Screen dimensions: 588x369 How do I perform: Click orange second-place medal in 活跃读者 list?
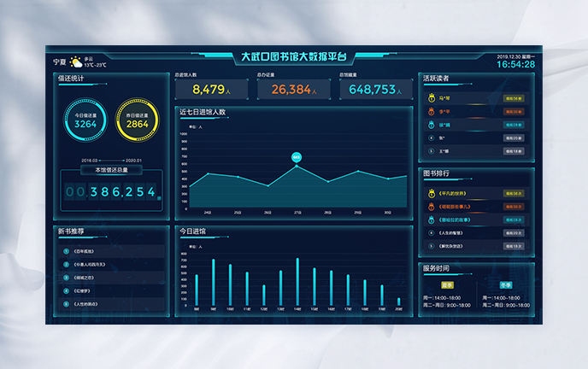tap(432, 111)
